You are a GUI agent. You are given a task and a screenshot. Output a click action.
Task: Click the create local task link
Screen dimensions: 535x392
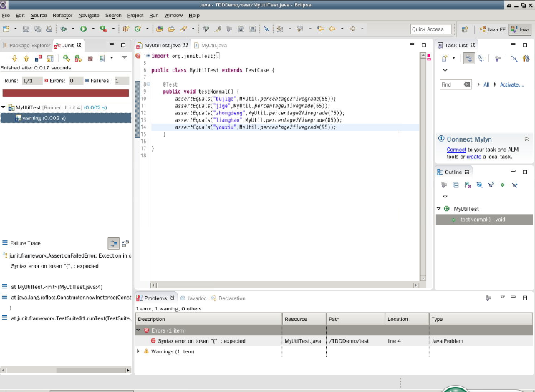pos(473,157)
